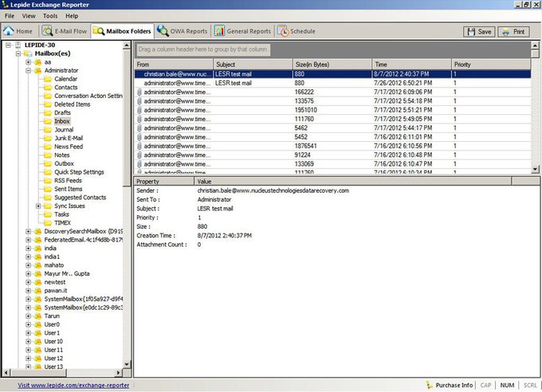The image size is (542, 392).
Task: Click attachment paperclip on 91224 size row
Action: click(x=139, y=155)
